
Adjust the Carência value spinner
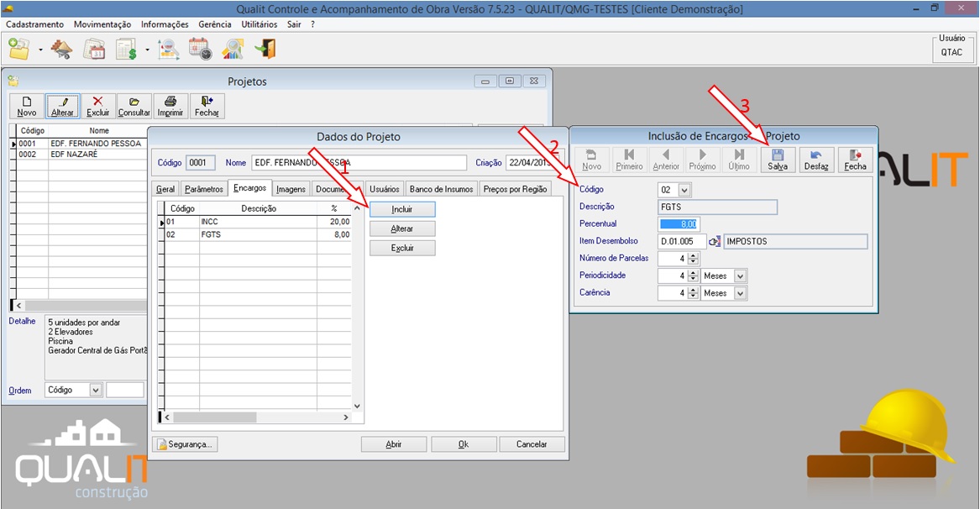pos(693,293)
